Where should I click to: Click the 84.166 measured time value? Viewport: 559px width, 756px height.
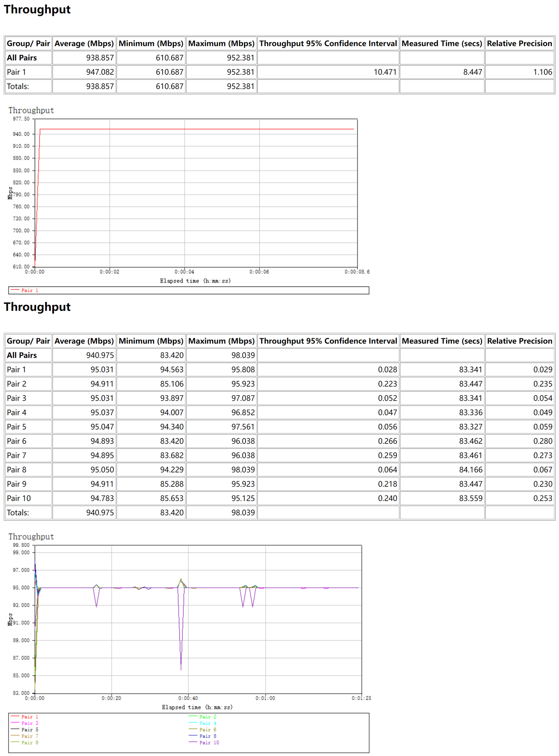pyautogui.click(x=470, y=470)
